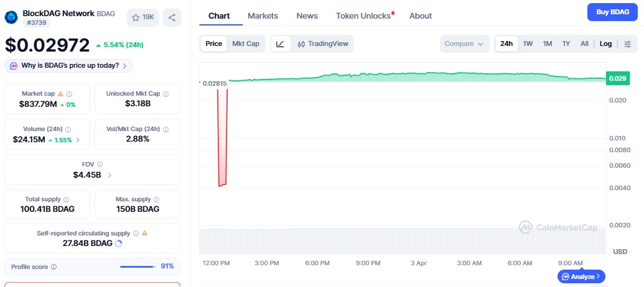This screenshot has height=287, width=644.
Task: Click the Profile score info icon
Action: point(54,266)
